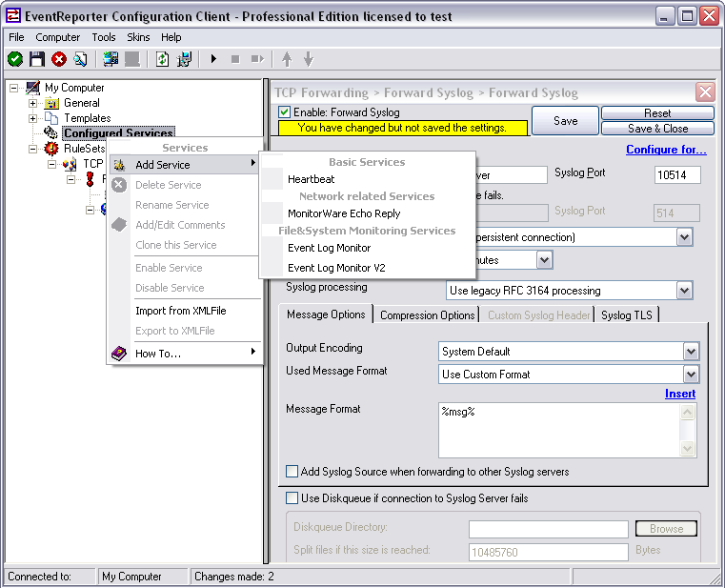Expand the General tree node
This screenshot has width=725, height=588.
point(32,103)
